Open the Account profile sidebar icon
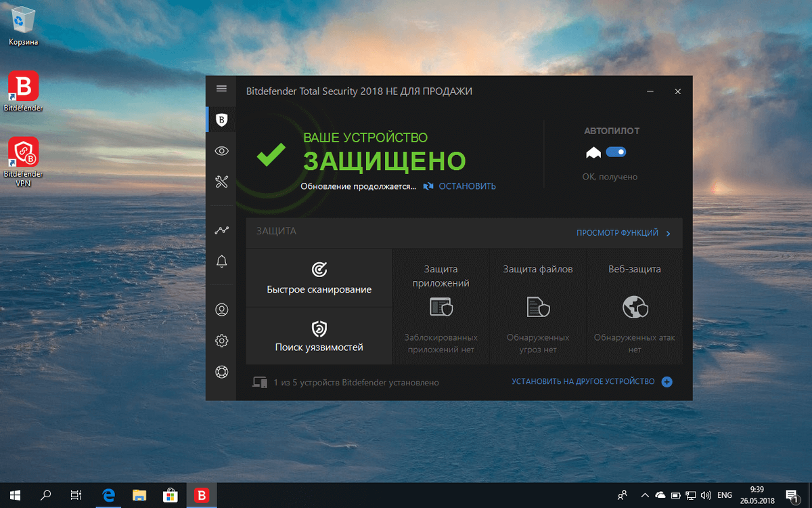Viewport: 812px width, 508px height. (x=221, y=310)
